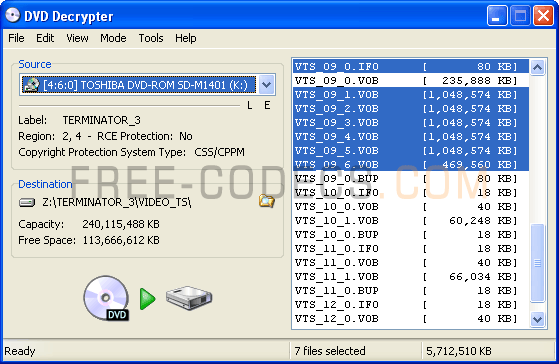Click the Ready status bar text
559x364 pixels.
pyautogui.click(x=20, y=351)
